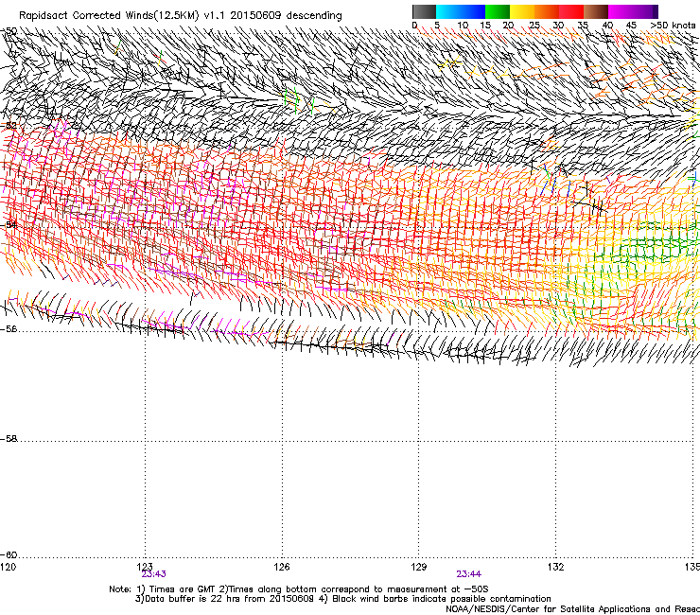
Task: Click the brown 35-40 knots legend swatch
Action: click(x=596, y=11)
